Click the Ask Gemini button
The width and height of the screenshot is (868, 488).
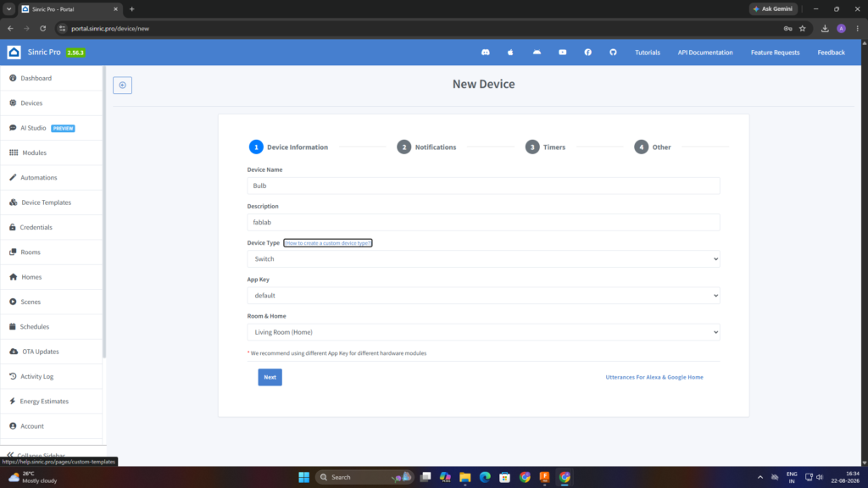pos(773,8)
